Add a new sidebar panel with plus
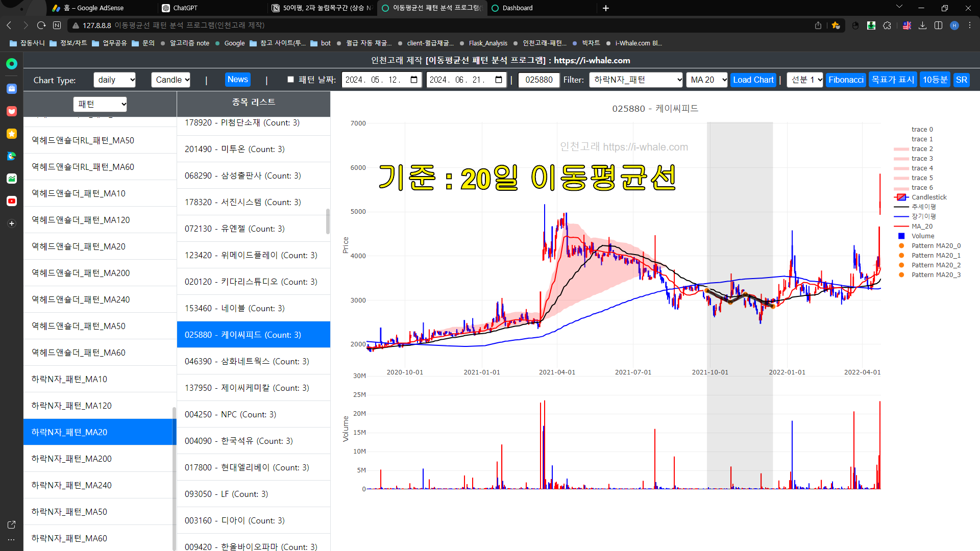 [11, 223]
